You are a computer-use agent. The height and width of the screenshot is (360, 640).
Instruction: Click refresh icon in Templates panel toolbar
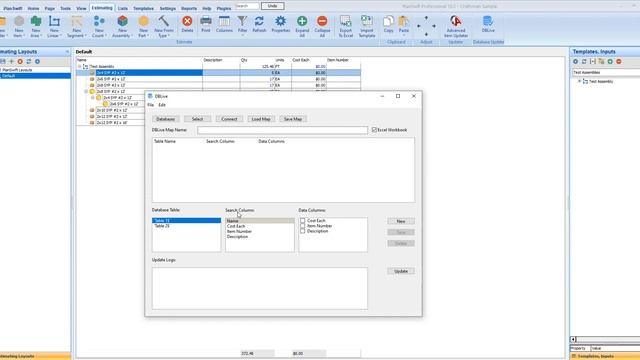584,61
